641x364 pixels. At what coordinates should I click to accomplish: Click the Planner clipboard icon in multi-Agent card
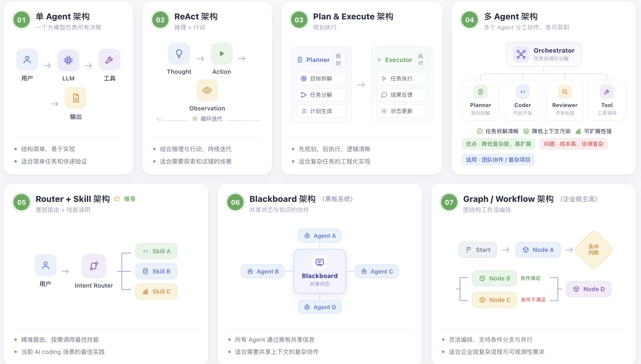480,92
